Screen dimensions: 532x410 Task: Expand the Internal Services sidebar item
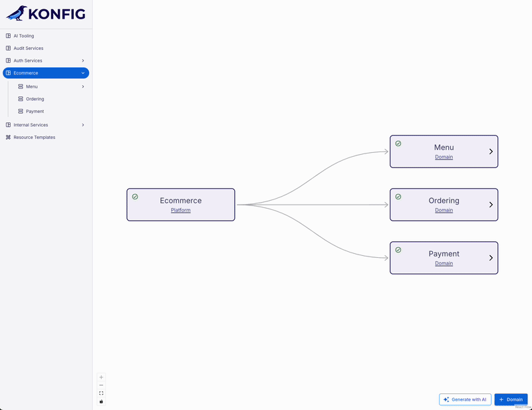(82, 125)
